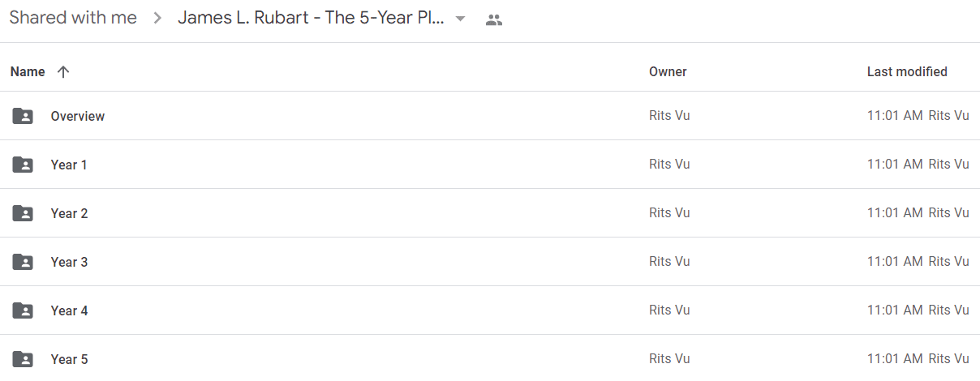The width and height of the screenshot is (980, 381).
Task: Select the Year 5 row owner Rits Vu
Action: tap(669, 359)
